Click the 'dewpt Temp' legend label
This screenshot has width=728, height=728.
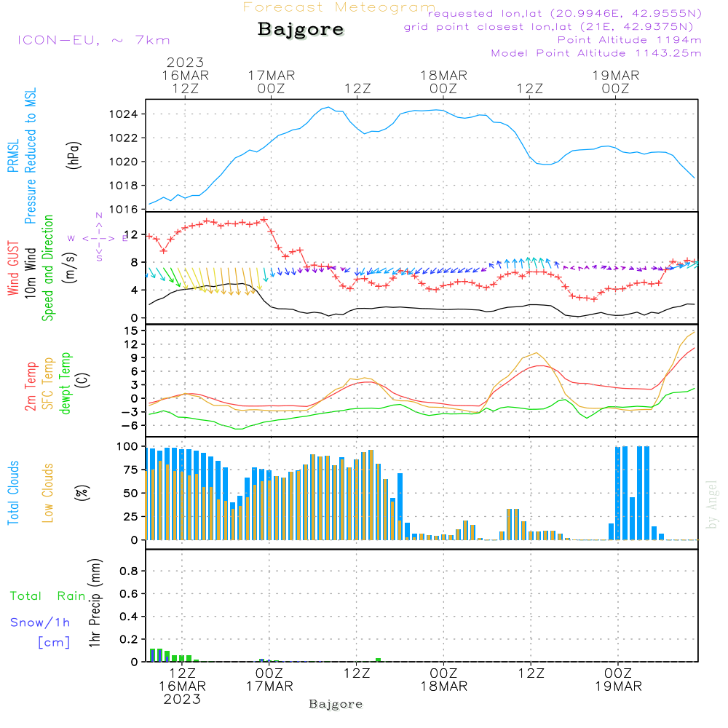tap(66, 384)
